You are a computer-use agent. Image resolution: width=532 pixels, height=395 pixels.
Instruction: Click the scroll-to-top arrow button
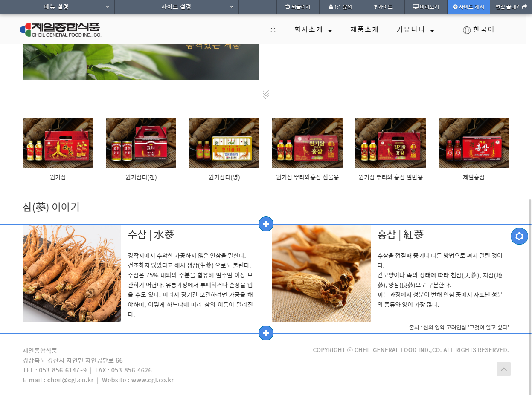(x=504, y=369)
